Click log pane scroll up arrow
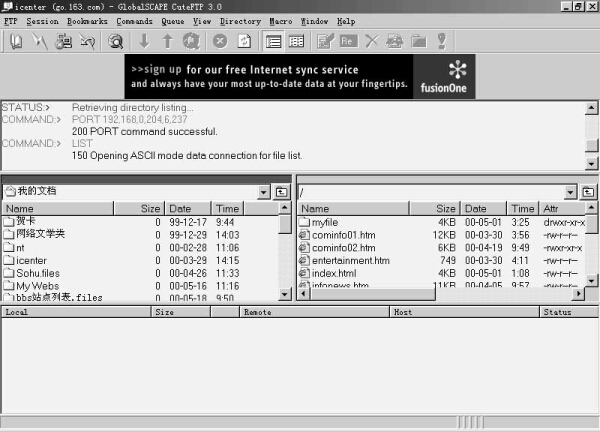 [592, 108]
